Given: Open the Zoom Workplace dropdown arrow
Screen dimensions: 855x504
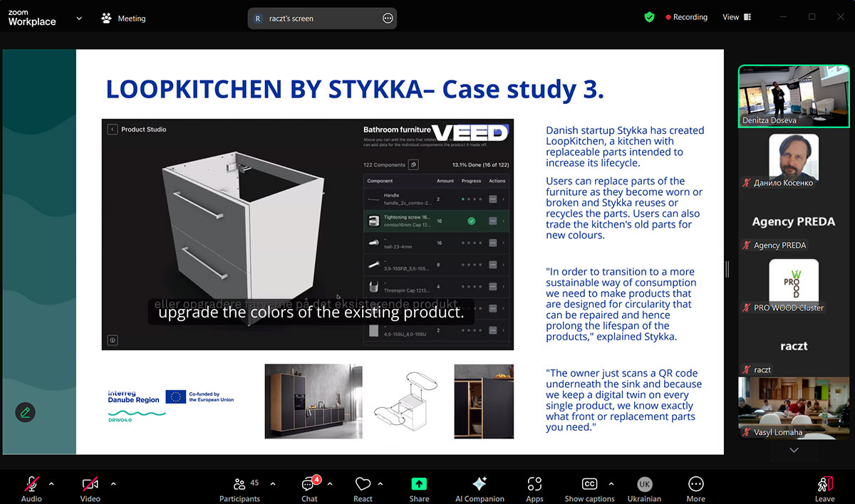Looking at the screenshot, I should coord(78,19).
